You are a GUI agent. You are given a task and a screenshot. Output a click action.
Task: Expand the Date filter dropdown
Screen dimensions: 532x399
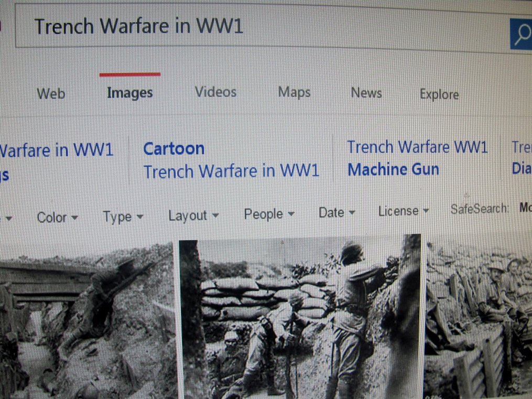[337, 213]
